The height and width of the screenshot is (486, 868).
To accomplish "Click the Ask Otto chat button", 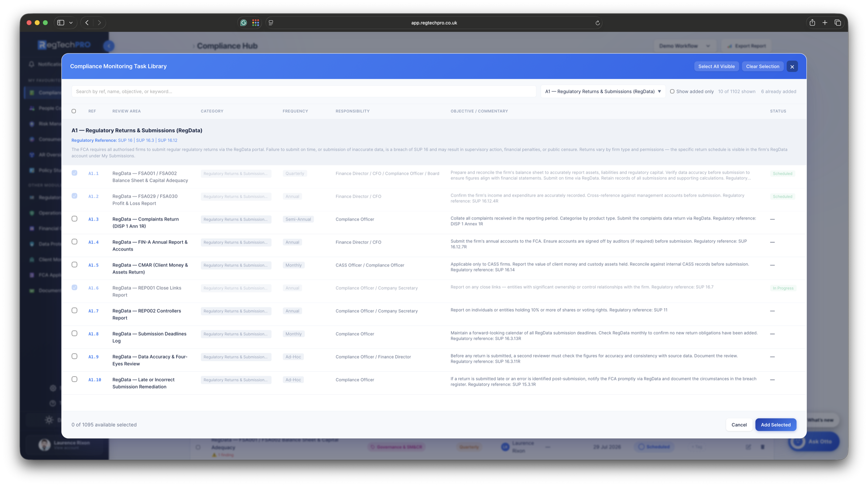I will (x=813, y=441).
